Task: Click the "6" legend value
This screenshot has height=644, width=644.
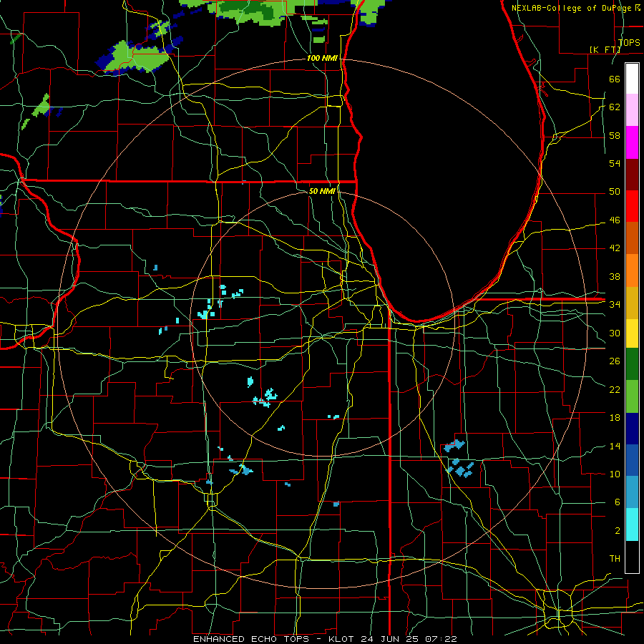Action: point(617,502)
